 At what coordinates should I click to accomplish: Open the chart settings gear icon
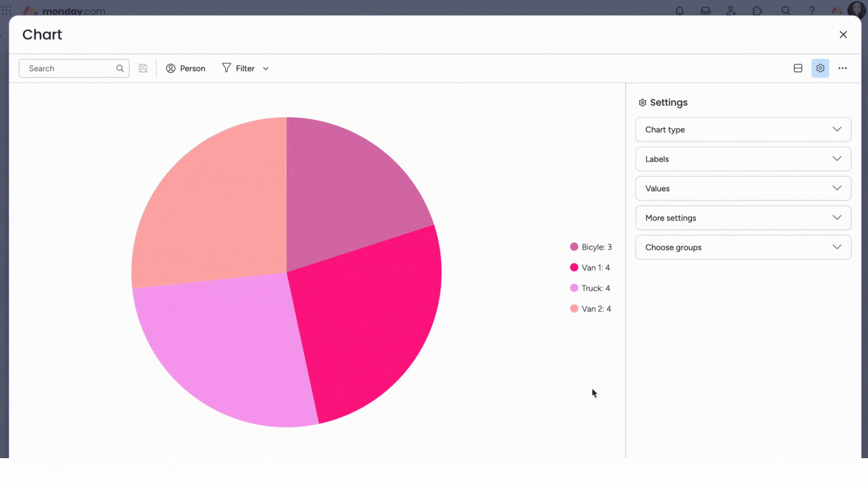821,68
